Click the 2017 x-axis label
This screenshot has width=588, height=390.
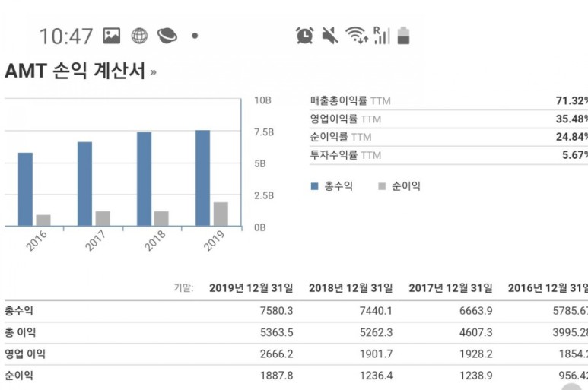click(x=95, y=240)
